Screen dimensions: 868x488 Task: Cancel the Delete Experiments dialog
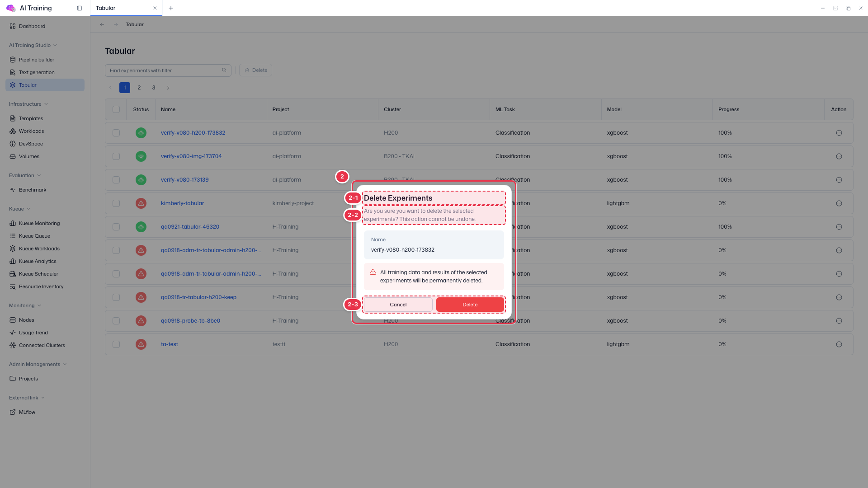point(398,305)
